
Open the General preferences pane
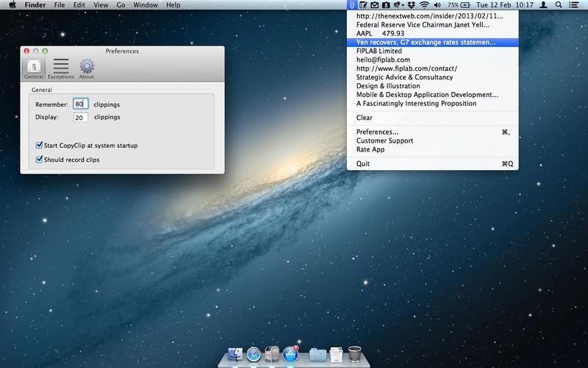[x=34, y=69]
